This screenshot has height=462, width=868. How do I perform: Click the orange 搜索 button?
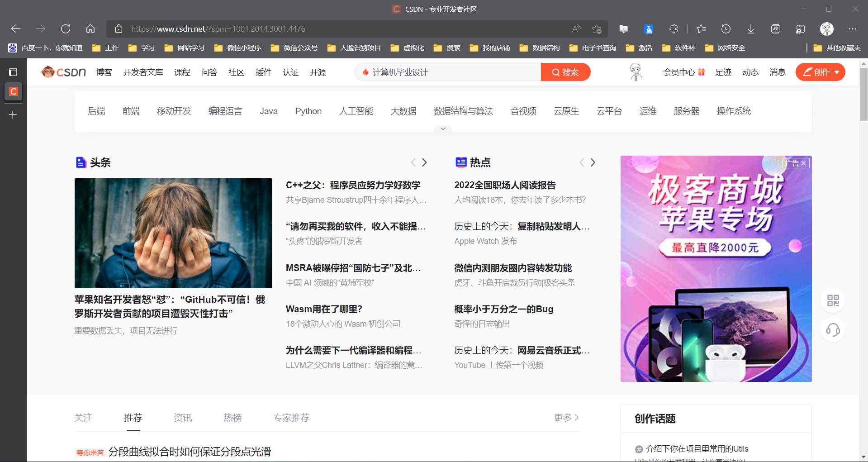[565, 72]
